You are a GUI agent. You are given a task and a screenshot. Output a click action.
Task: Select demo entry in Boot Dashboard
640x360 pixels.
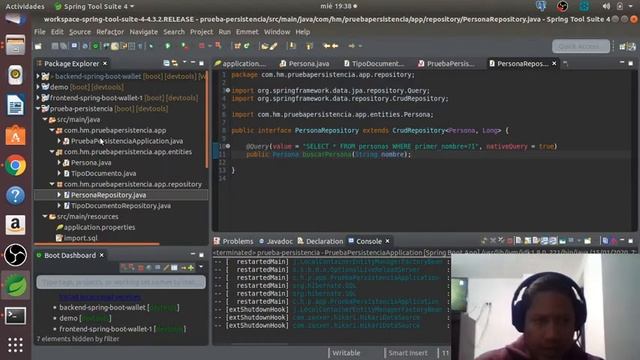[x=68, y=318]
